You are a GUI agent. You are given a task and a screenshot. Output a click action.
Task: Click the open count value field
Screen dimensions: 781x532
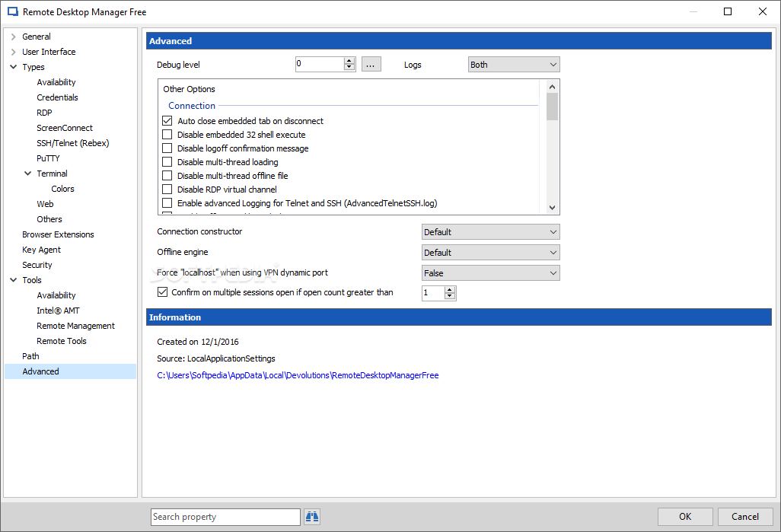point(433,293)
